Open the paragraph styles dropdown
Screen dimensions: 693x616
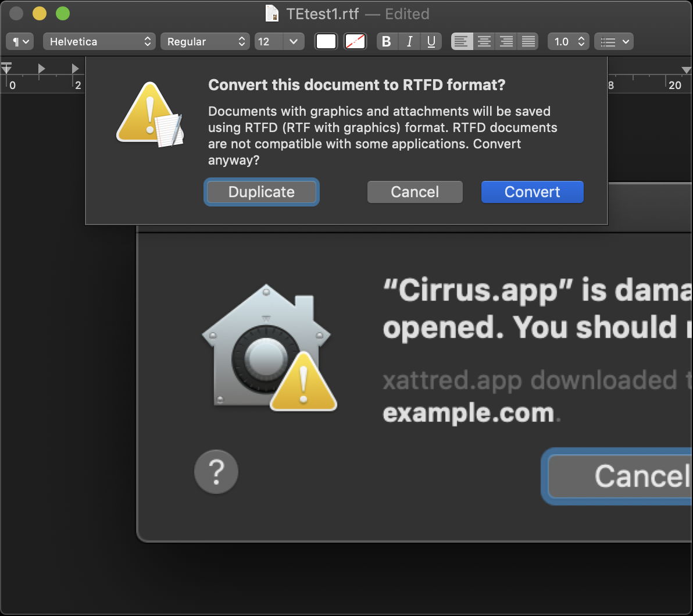coord(20,42)
